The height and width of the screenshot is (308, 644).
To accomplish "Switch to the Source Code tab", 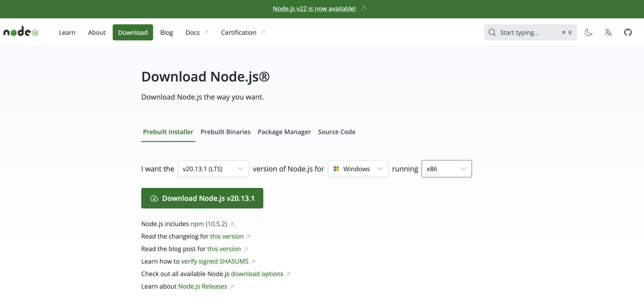I will [337, 132].
